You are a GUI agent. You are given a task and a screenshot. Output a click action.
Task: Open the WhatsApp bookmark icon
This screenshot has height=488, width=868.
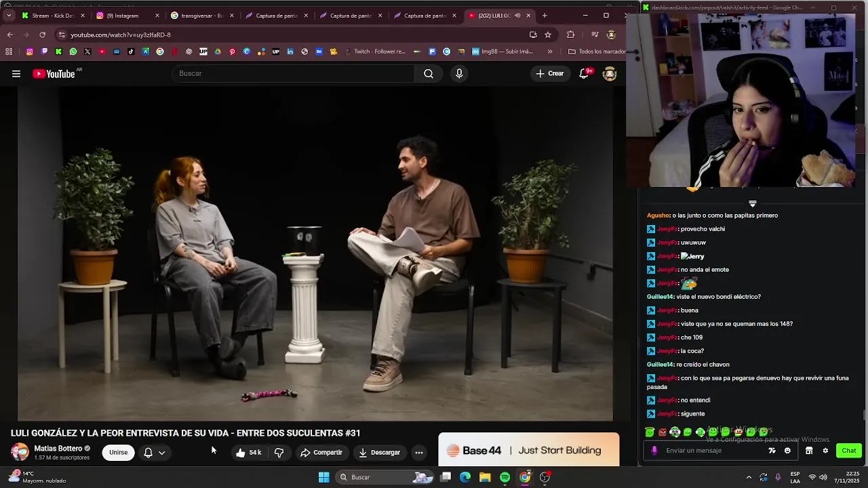[73, 52]
